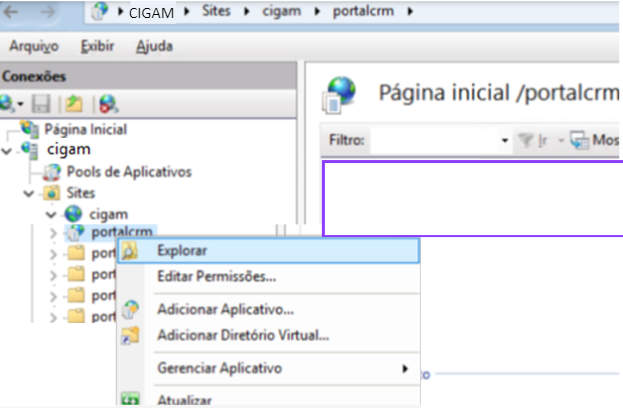Choose Explorar from the context menu
The image size is (623, 408).
[269, 251]
